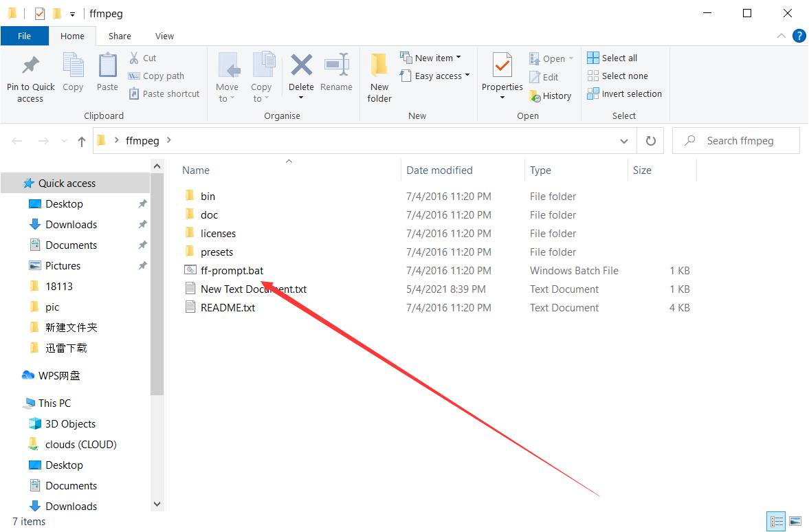Go up one folder level
This screenshot has width=809, height=532.
pyautogui.click(x=82, y=142)
